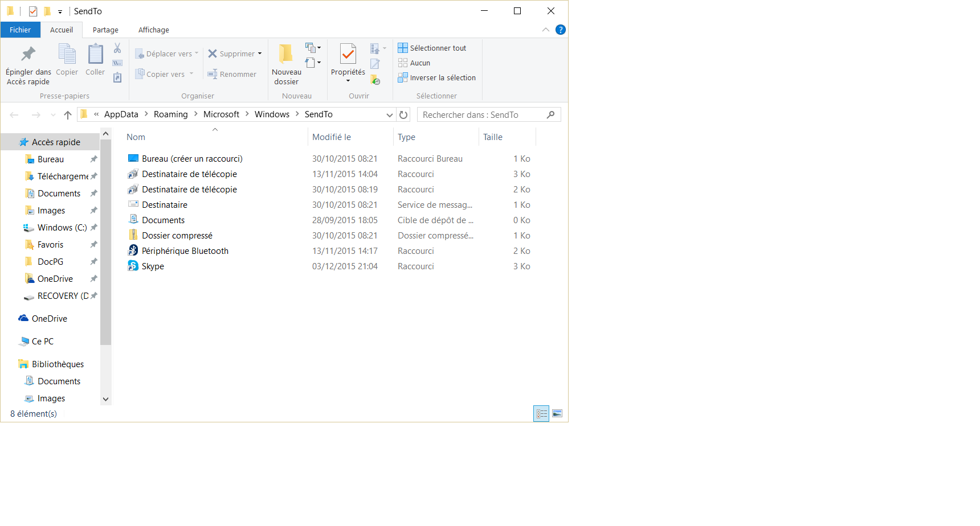Switch to Large icons view in status bar

(x=557, y=414)
